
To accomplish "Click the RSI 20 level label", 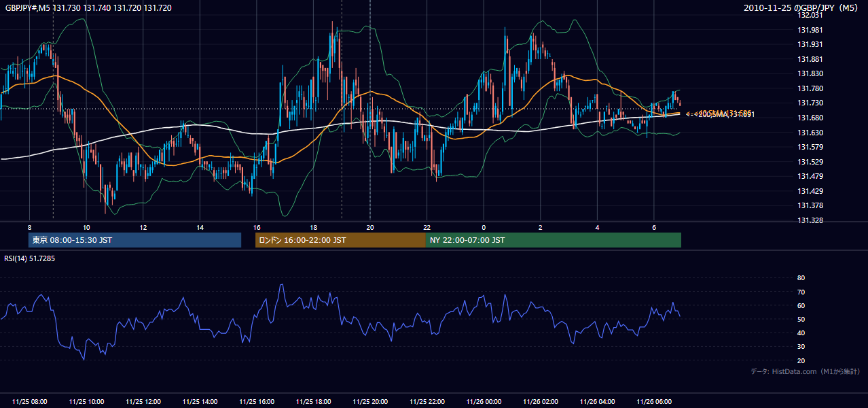I will coord(801,360).
